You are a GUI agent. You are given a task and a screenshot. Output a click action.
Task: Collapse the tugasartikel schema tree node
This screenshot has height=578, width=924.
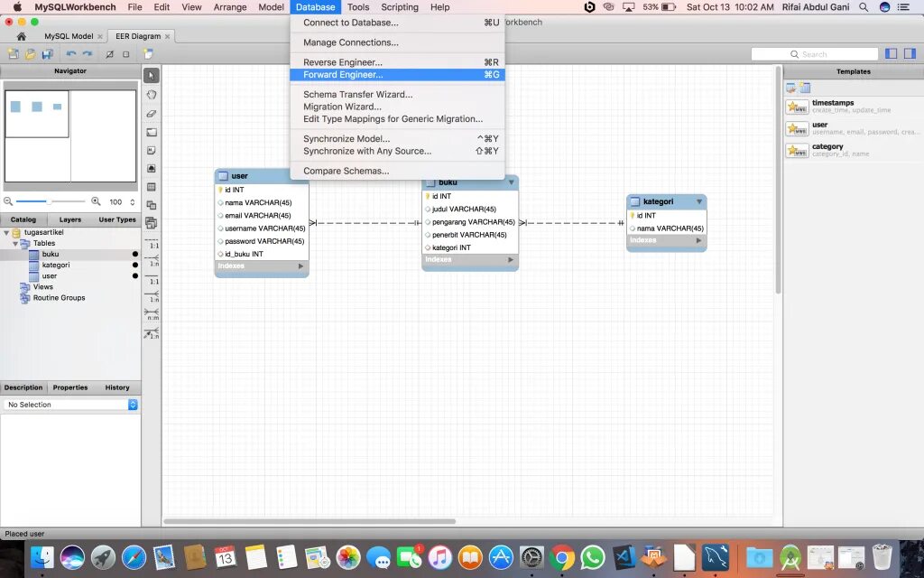(x=6, y=232)
